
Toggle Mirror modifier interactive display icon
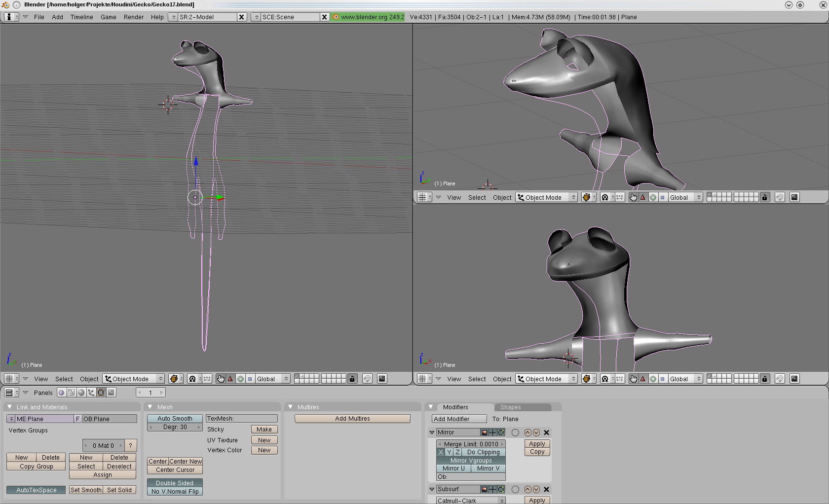pos(492,432)
